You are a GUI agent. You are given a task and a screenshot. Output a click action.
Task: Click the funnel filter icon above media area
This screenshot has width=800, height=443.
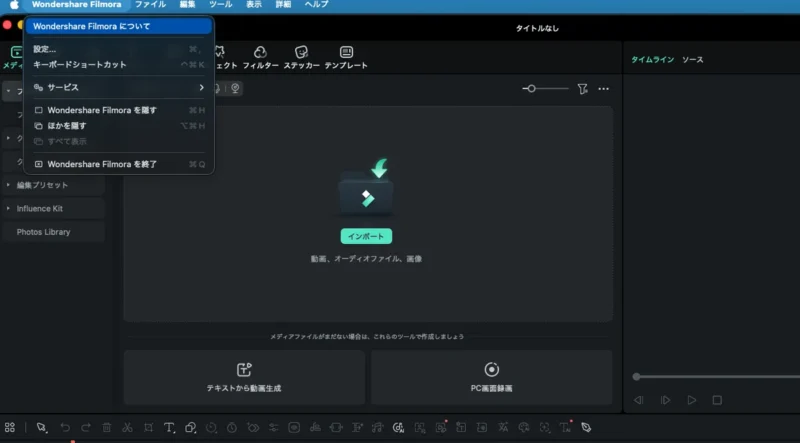tap(582, 89)
